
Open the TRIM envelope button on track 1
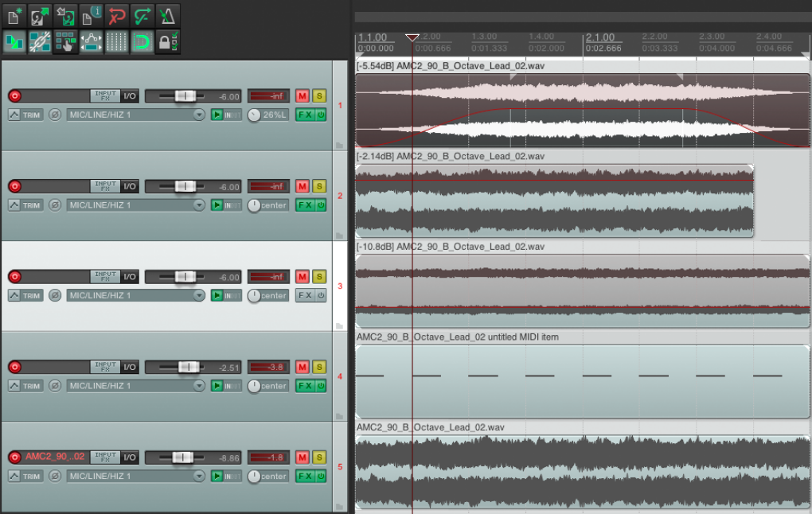point(25,115)
